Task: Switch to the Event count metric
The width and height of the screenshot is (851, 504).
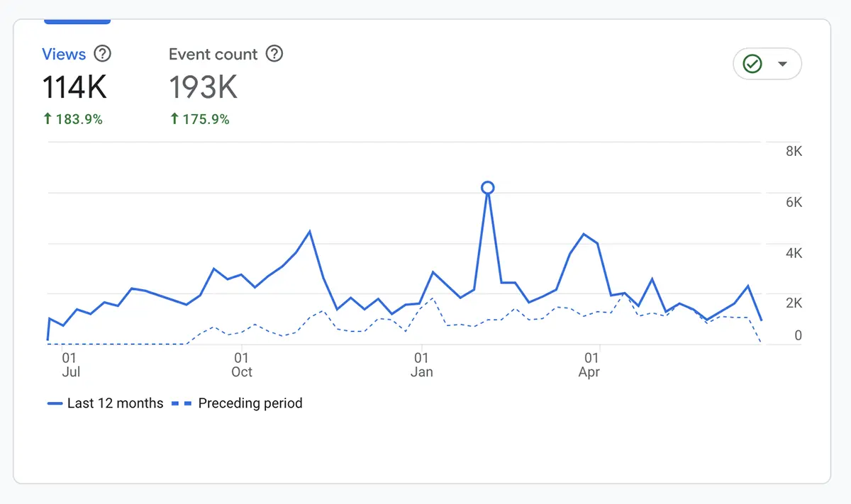Action: point(213,54)
